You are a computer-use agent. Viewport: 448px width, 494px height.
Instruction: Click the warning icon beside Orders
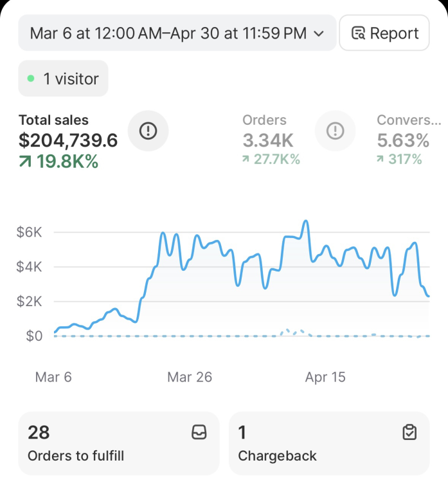tap(336, 131)
